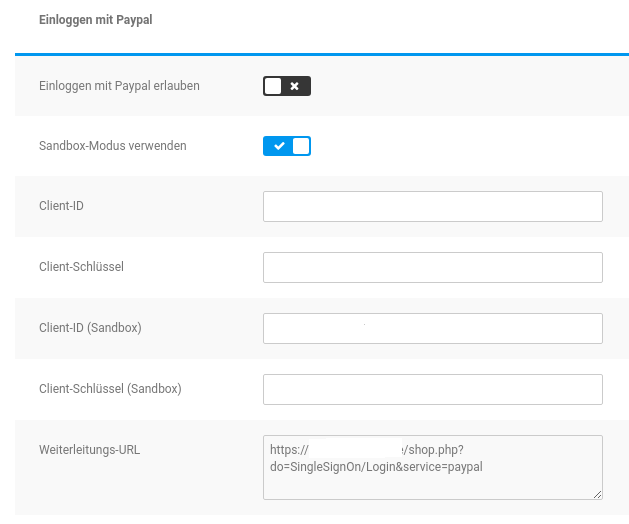The height and width of the screenshot is (524, 629).
Task: Click the 'Einloggen mit Paypal erlauben' label
Action: 119,86
